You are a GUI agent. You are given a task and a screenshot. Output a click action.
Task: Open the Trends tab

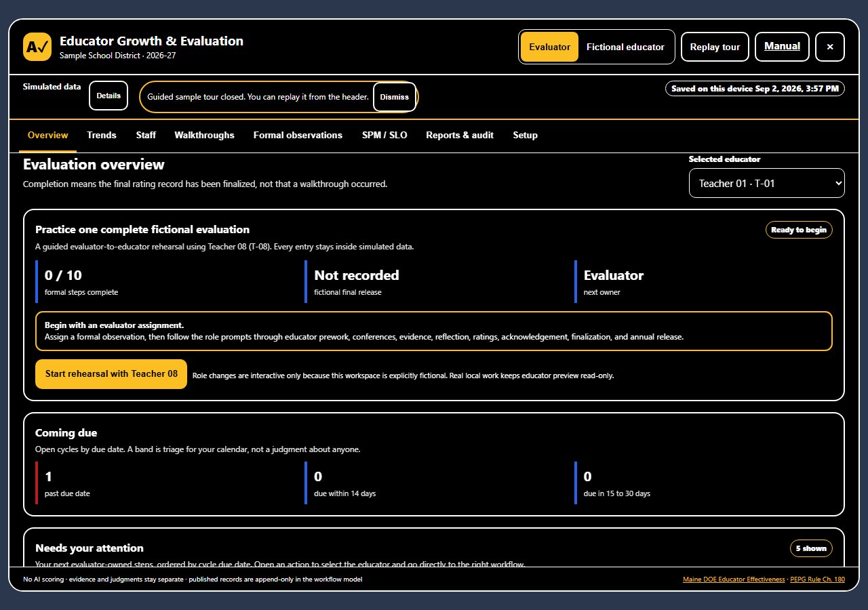click(x=102, y=136)
